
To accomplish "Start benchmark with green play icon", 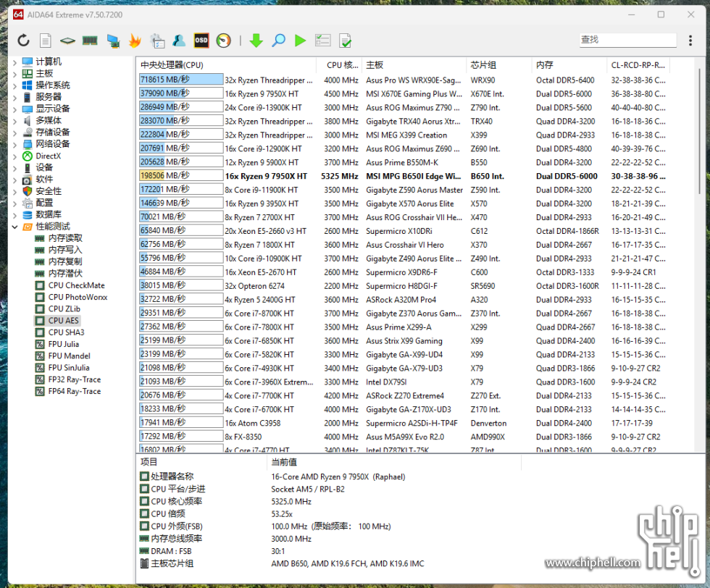I will (300, 41).
